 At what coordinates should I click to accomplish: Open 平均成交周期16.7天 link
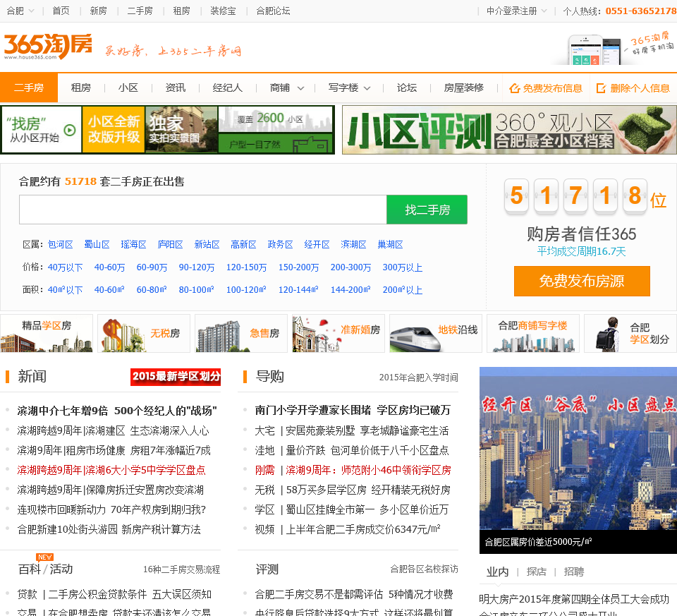click(582, 251)
